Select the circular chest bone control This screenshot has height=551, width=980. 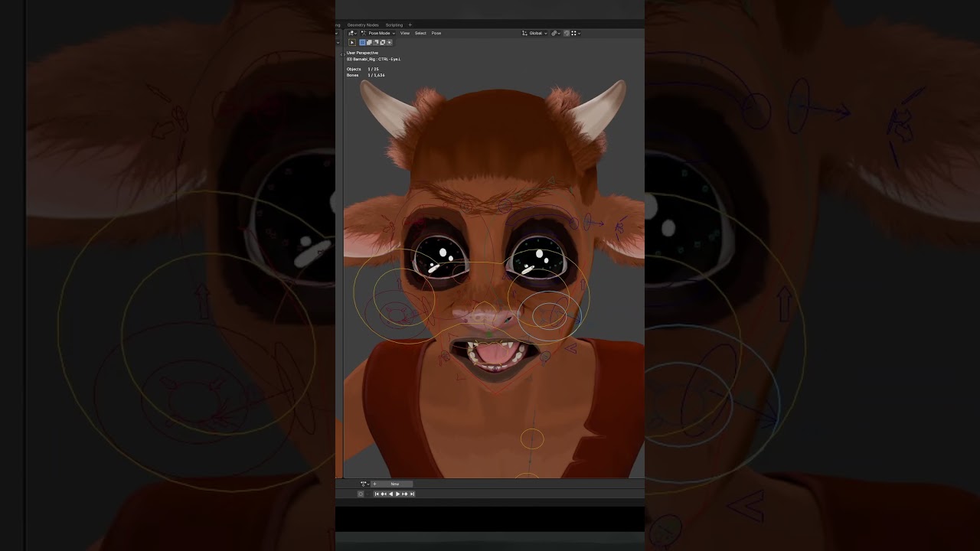tap(532, 439)
